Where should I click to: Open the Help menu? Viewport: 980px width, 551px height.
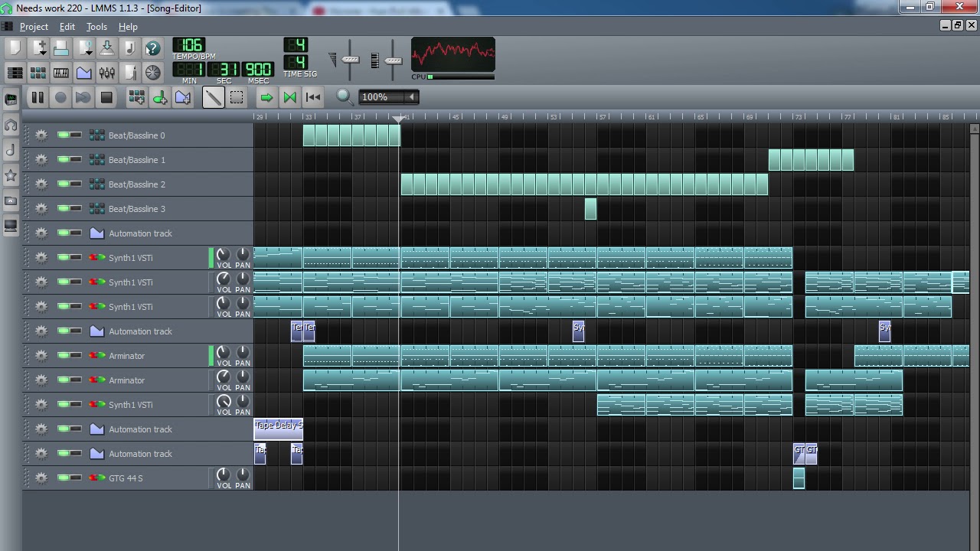pyautogui.click(x=128, y=27)
